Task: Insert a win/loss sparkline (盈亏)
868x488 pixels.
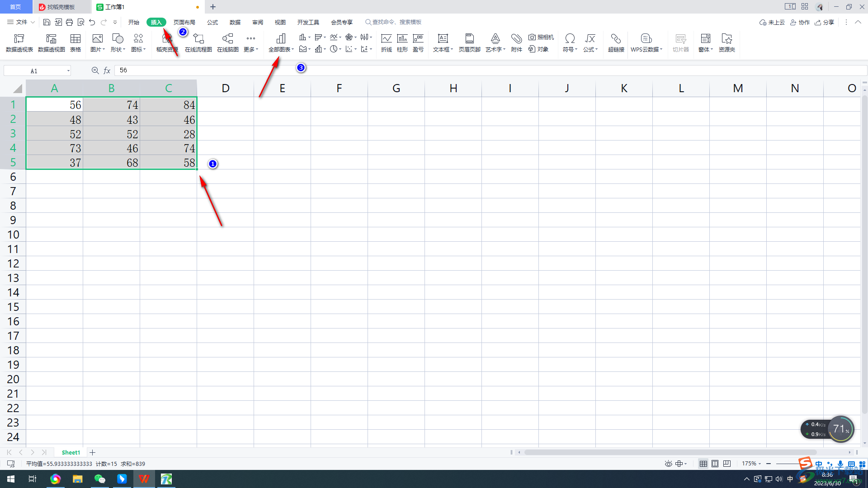Action: [x=418, y=43]
